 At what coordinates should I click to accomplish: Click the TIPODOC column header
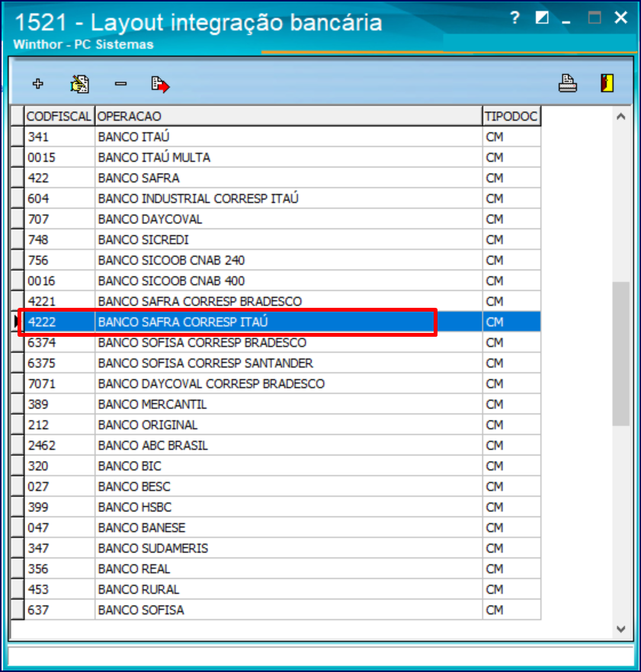tap(511, 116)
